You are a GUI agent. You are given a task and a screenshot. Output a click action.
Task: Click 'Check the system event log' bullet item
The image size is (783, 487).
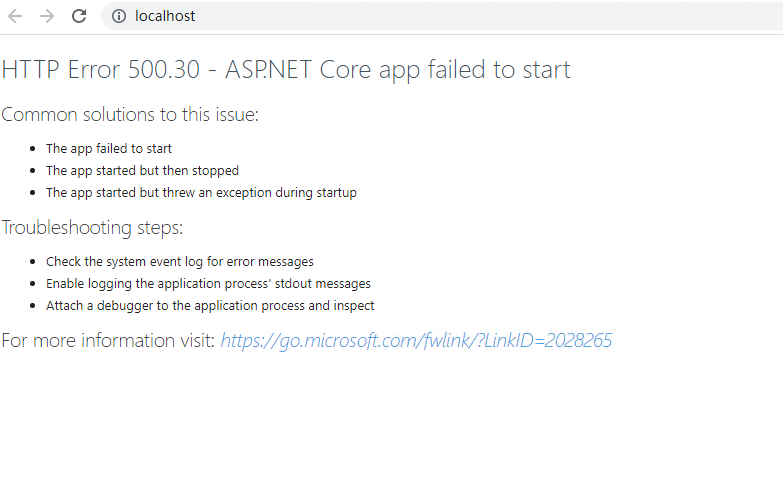180,262
